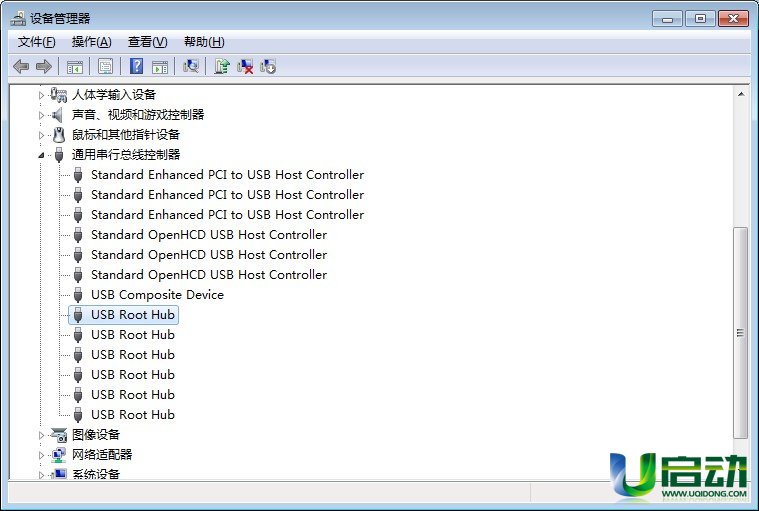Click the mouse icon for 鼠标和其他指针设备
Screen dimensions: 759x511
click(x=59, y=135)
